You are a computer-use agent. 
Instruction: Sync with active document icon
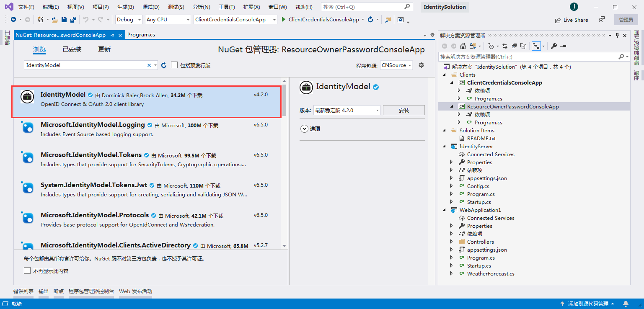point(505,46)
